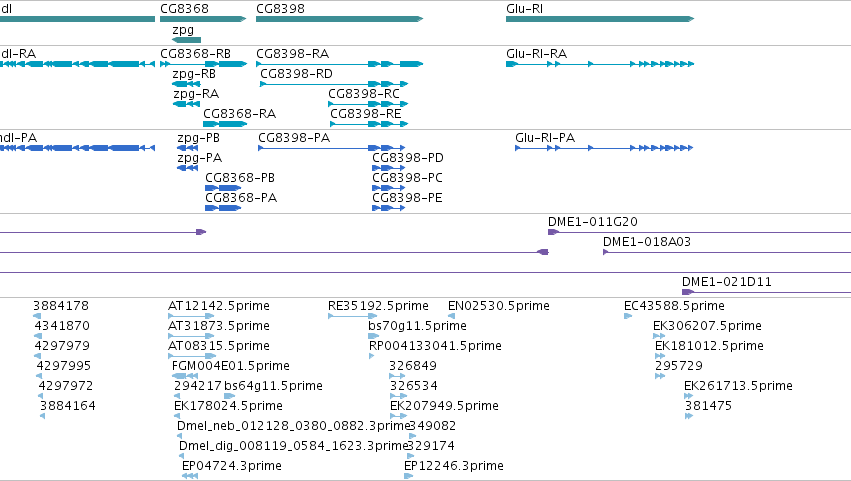The height and width of the screenshot is (481, 851).
Task: Select feature 4297995
Action: point(64,366)
